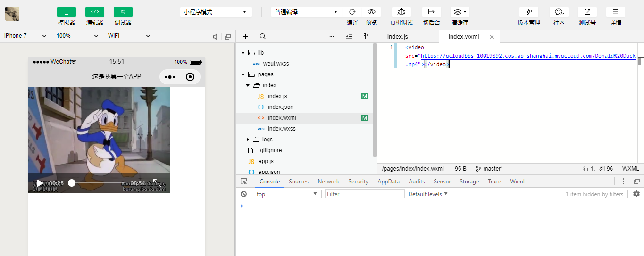
Task: Open preview with the eye icon
Action: tap(371, 12)
